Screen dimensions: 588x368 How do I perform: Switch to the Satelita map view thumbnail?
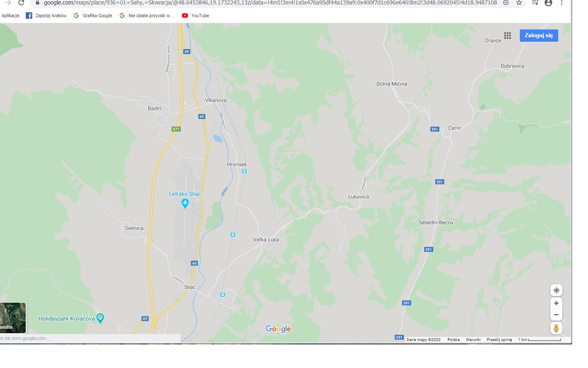(13, 318)
